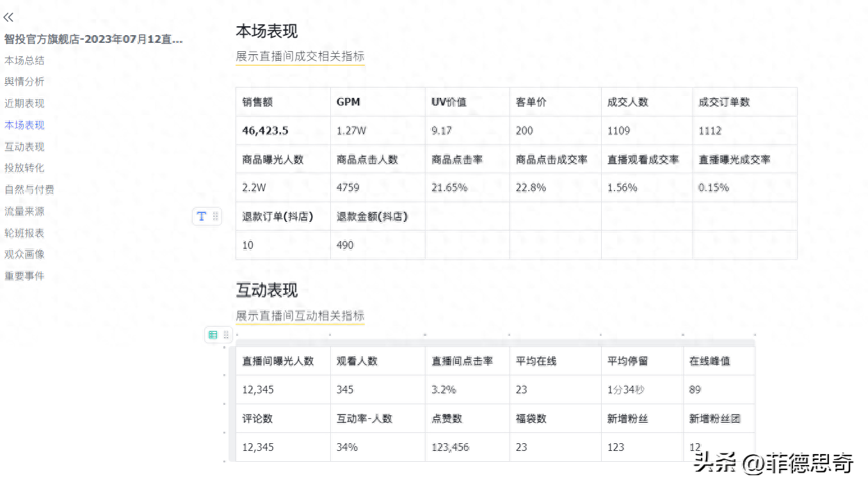868x488 pixels.
Task: Click the value 1109
Action: [618, 130]
